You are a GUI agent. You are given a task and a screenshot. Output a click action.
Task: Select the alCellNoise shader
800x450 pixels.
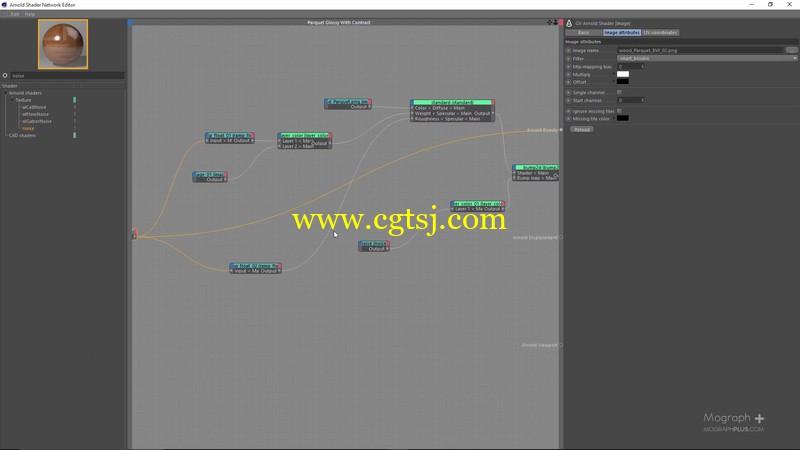tap(34, 107)
